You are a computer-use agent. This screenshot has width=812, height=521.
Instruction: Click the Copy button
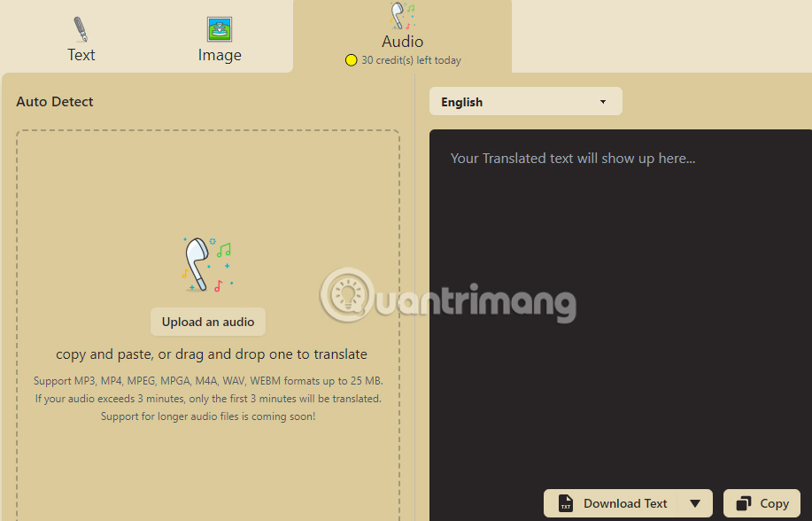(762, 503)
